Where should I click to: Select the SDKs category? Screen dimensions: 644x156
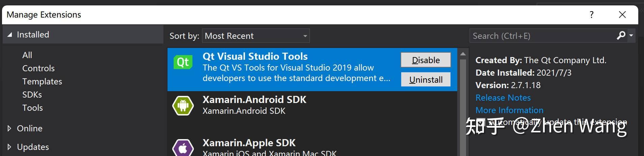pos(32,95)
